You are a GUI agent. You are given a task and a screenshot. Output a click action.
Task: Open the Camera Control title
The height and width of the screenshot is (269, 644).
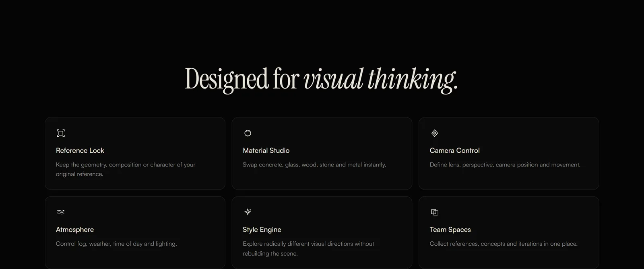(454, 150)
